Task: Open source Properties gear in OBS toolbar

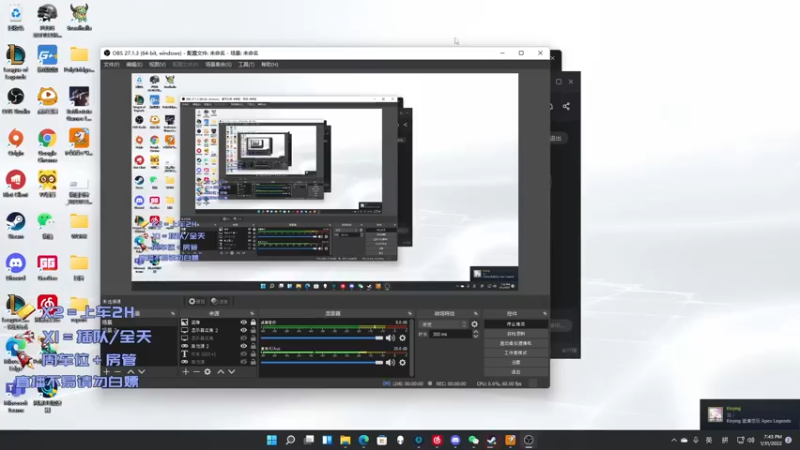Action: 196,302
